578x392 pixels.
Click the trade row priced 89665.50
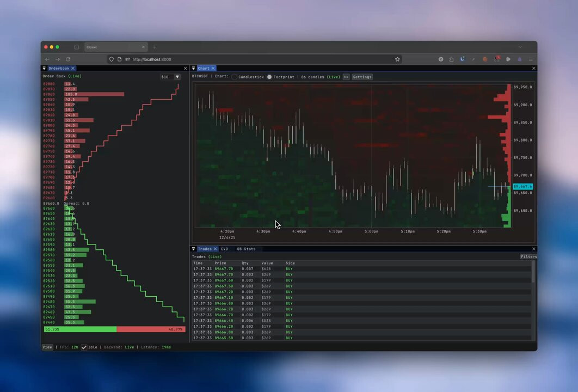tap(361, 338)
